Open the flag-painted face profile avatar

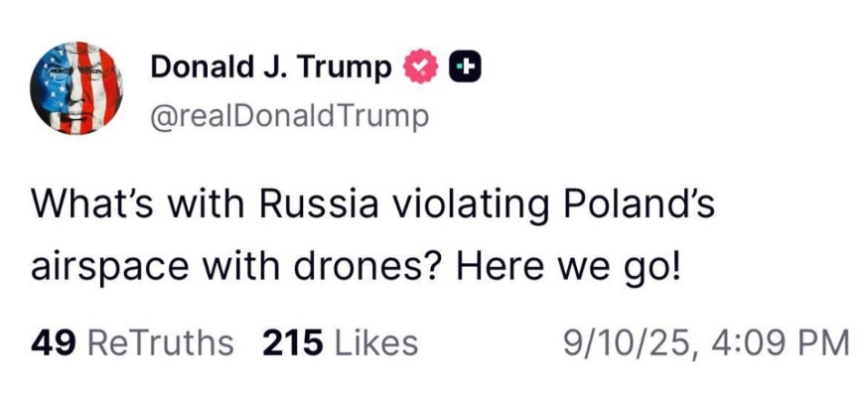pos(76,88)
